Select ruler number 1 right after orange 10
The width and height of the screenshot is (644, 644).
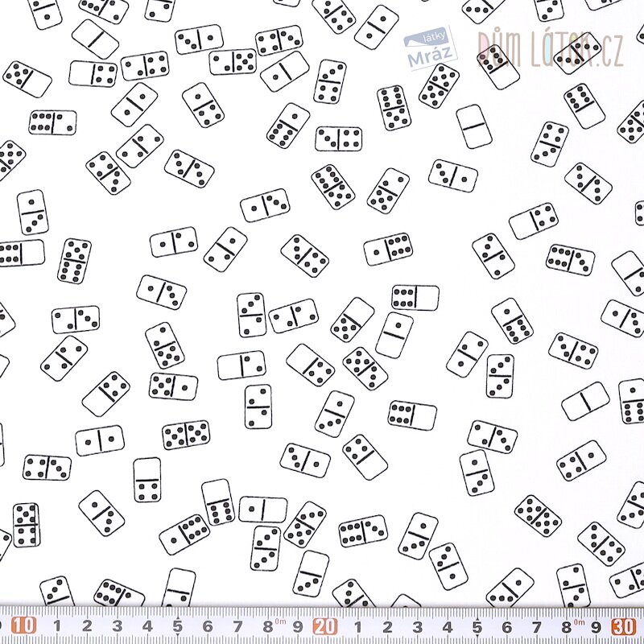click(x=57, y=626)
